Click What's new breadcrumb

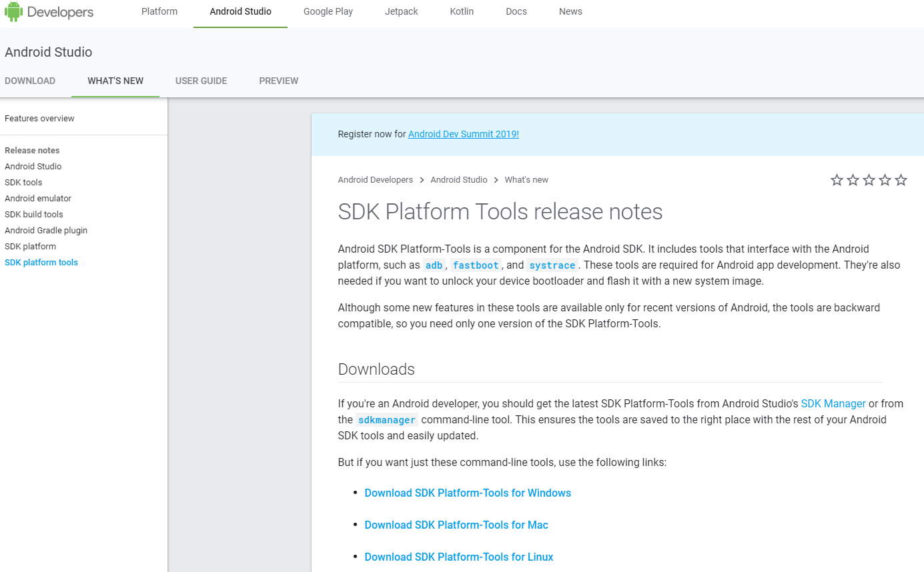526,180
